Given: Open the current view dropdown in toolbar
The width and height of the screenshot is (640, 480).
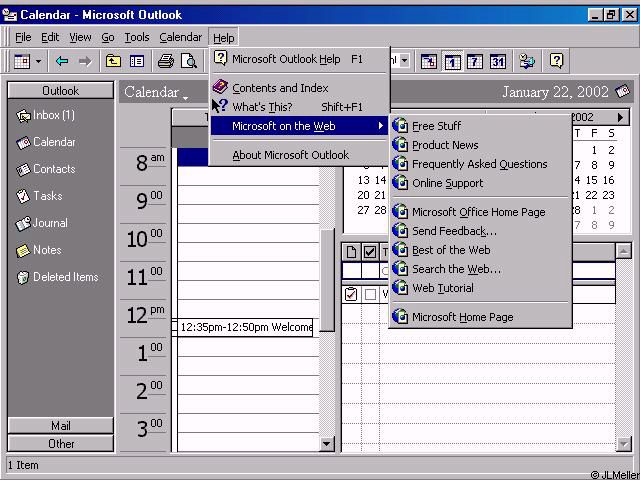Looking at the screenshot, I should click(404, 61).
